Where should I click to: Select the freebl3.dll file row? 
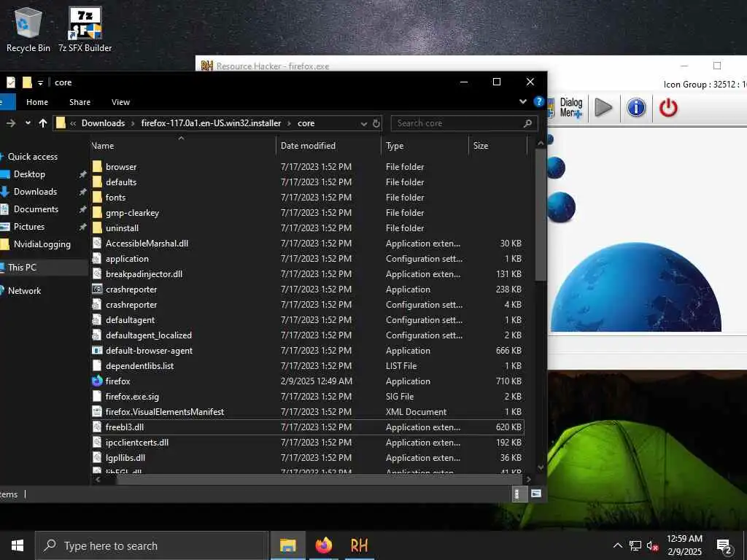pyautogui.click(x=308, y=427)
